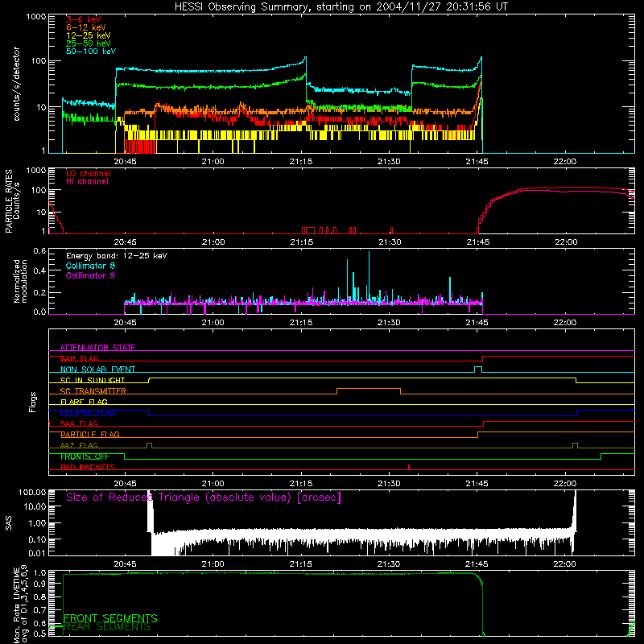Click 'Size of Reduced Triangle' plot caption
Screen dimensions: 644x644
[204, 497]
